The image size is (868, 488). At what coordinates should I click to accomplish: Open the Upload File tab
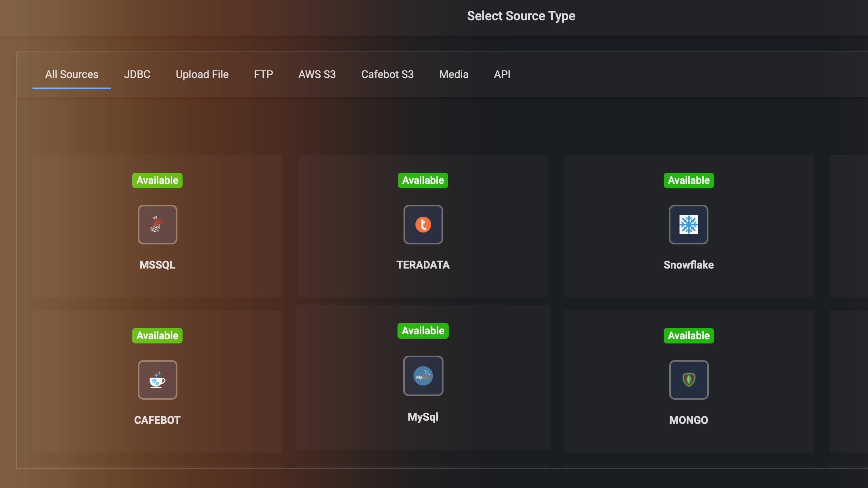(202, 74)
